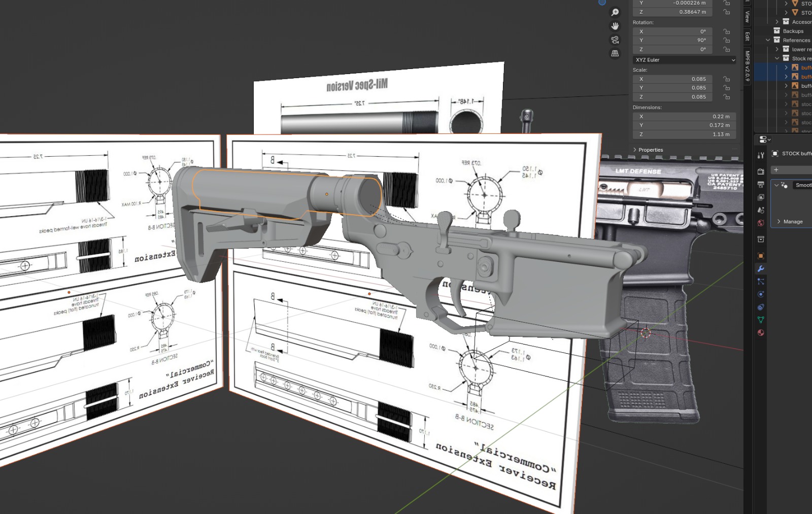Open the Object Constraints properties tab

pos(761,307)
